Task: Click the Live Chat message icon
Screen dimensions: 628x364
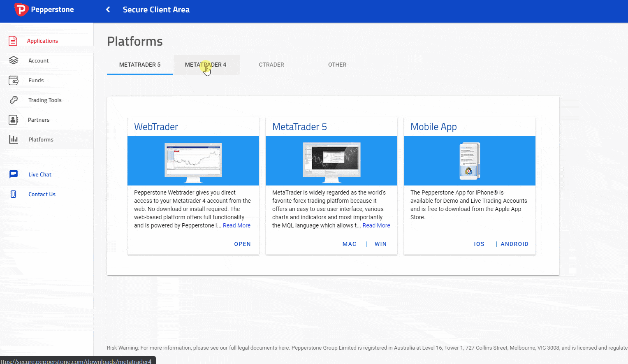Action: pos(14,174)
